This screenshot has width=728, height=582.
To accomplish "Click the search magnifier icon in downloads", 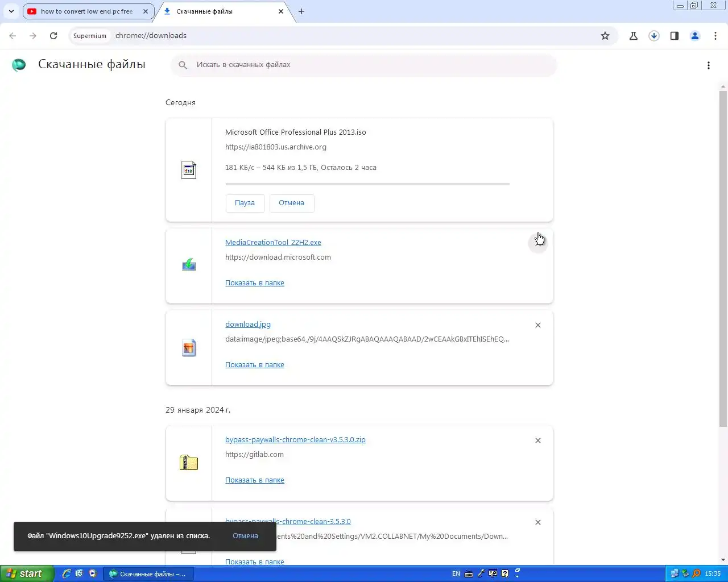I will click(x=183, y=65).
